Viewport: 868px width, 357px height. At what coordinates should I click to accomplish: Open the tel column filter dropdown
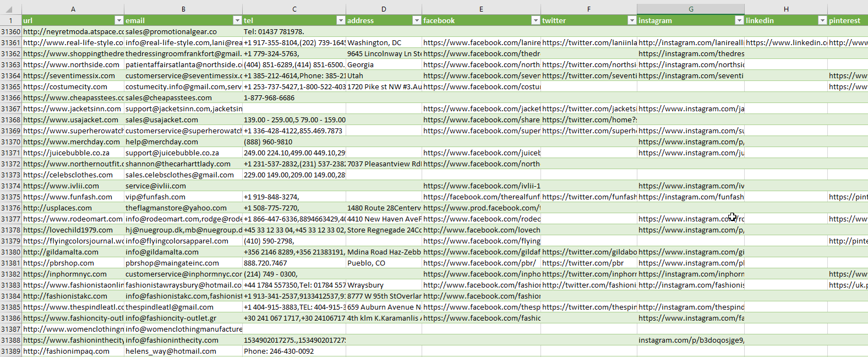pos(341,20)
